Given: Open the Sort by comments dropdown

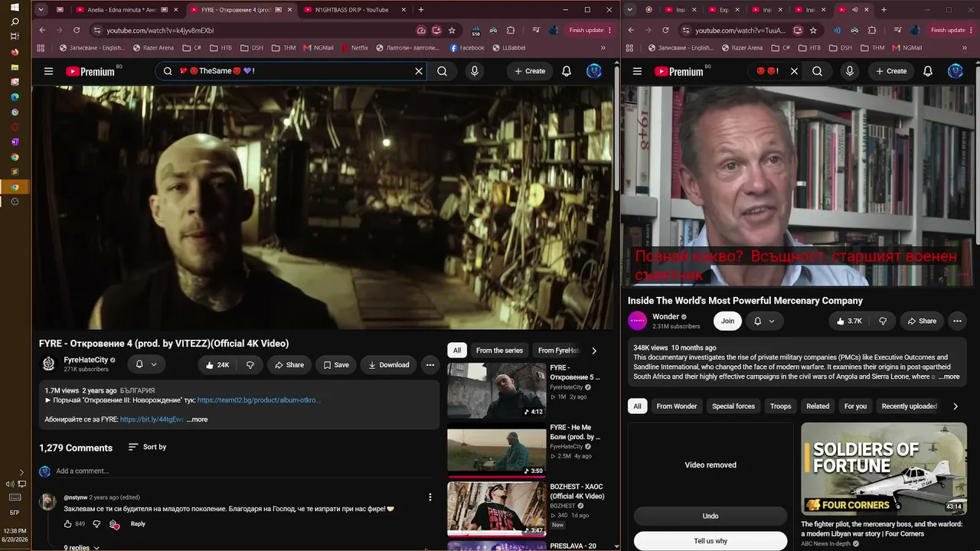Looking at the screenshot, I should coord(147,447).
